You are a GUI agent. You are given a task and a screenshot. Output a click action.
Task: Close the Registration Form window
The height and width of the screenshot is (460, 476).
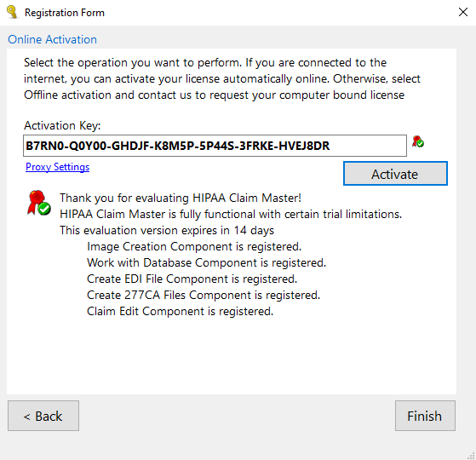(x=463, y=12)
